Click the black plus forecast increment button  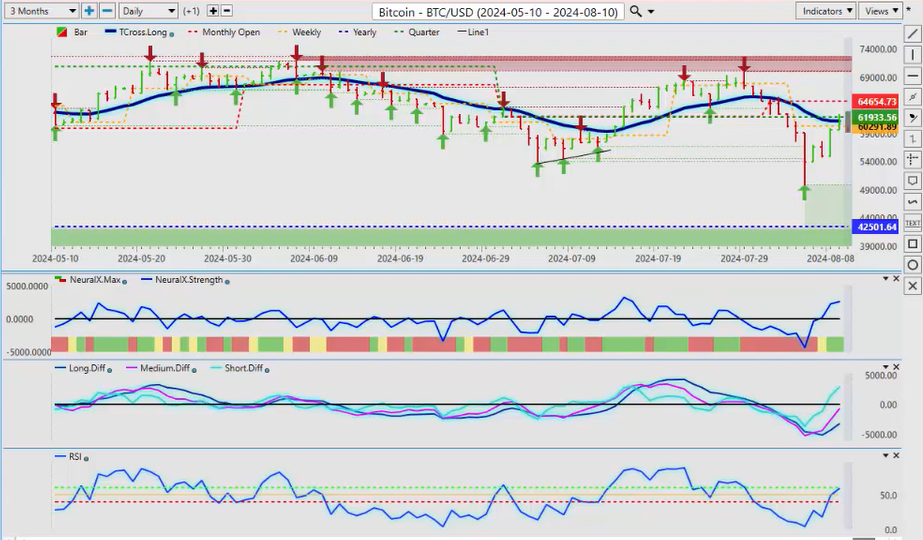click(212, 11)
